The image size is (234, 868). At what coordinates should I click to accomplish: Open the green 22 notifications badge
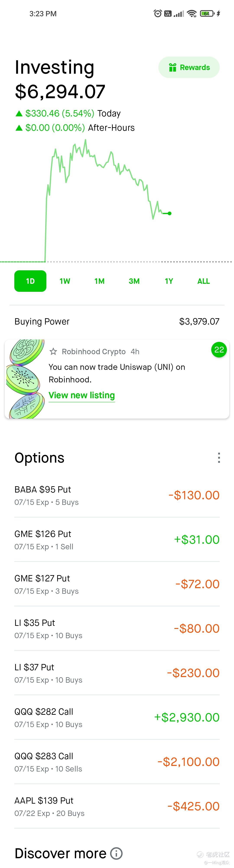point(219,350)
